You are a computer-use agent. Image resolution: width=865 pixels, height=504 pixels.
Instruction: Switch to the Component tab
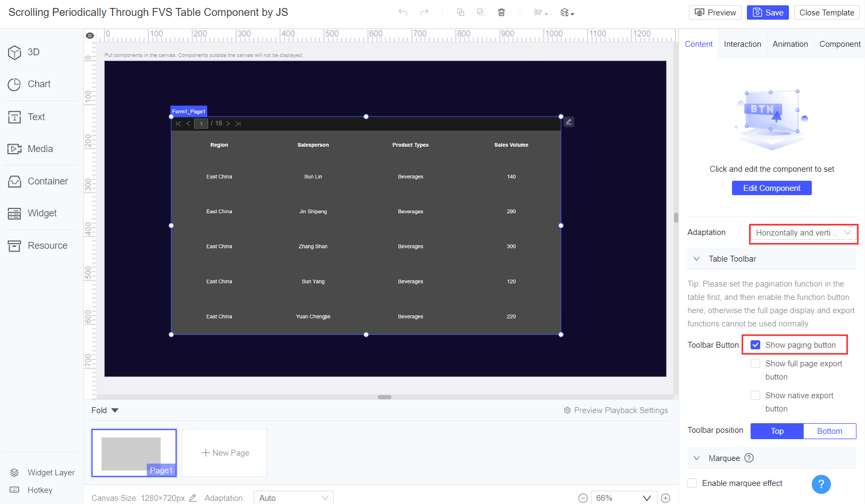click(x=840, y=44)
